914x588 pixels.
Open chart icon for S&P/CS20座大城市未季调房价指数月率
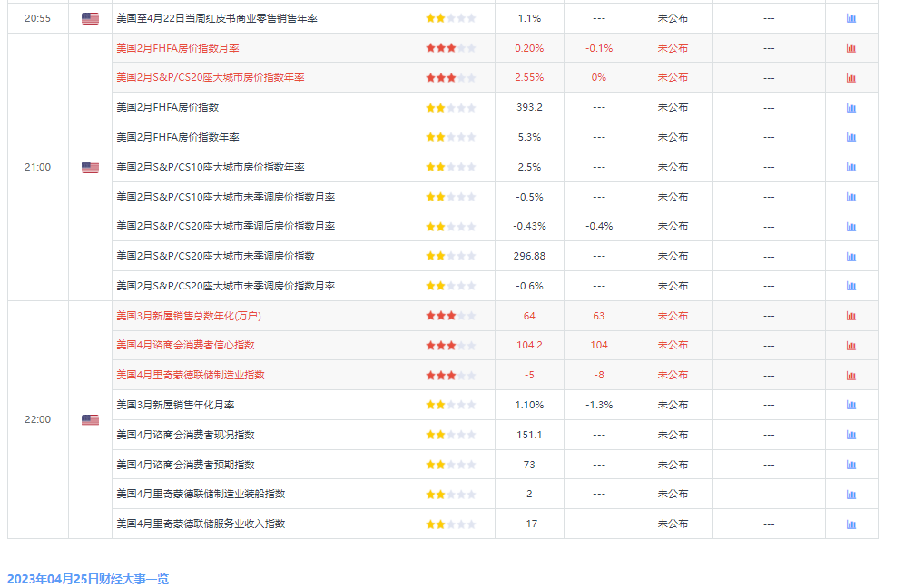[x=851, y=286]
